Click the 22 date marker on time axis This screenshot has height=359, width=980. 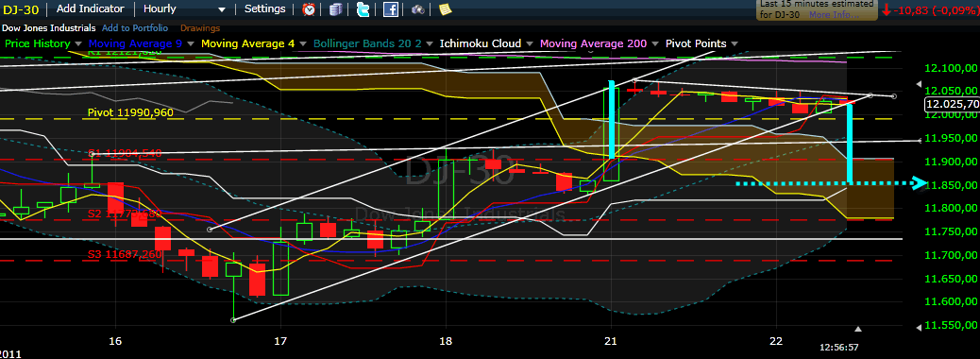tap(776, 341)
